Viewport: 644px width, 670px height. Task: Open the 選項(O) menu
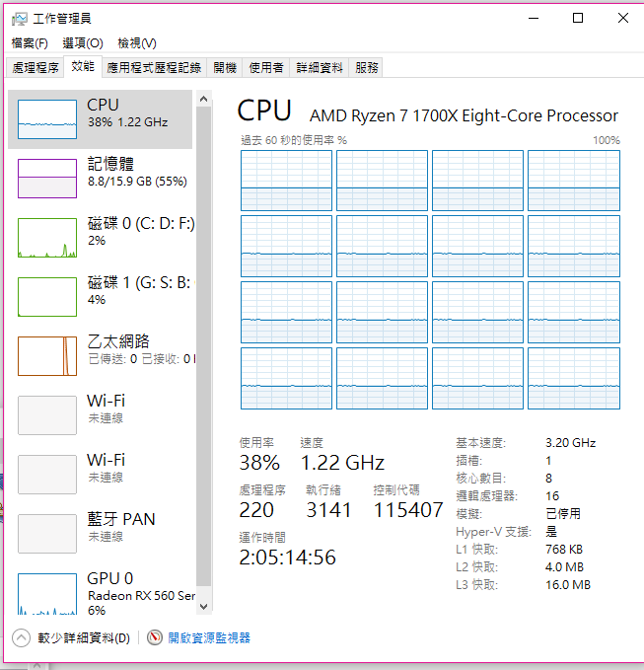point(83,43)
